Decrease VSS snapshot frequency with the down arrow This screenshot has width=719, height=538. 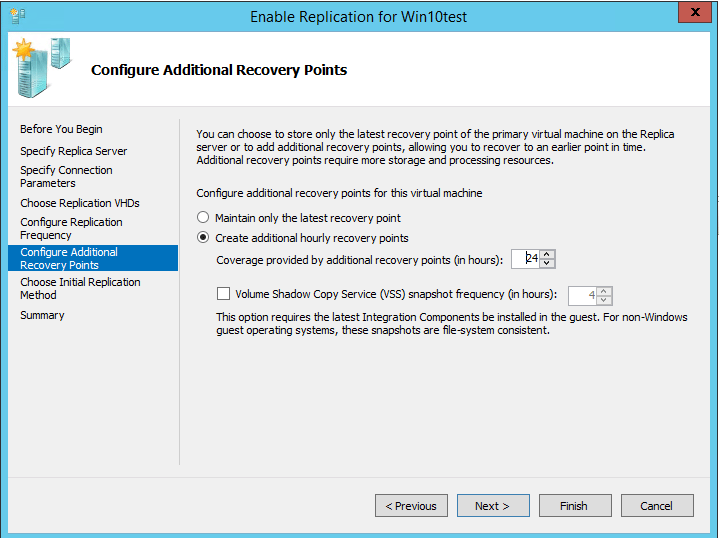604,300
